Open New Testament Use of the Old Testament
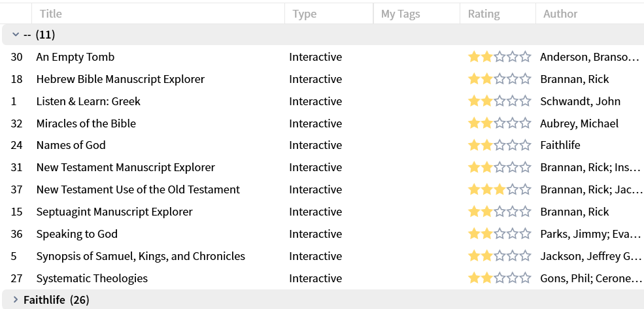Screen dimensions: 644x309 (138, 190)
